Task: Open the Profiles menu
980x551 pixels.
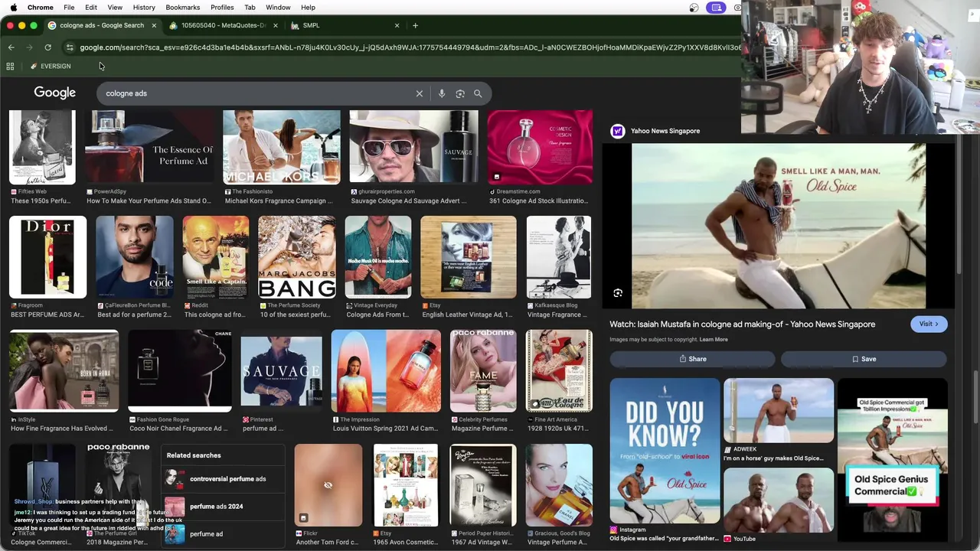Action: click(x=222, y=8)
